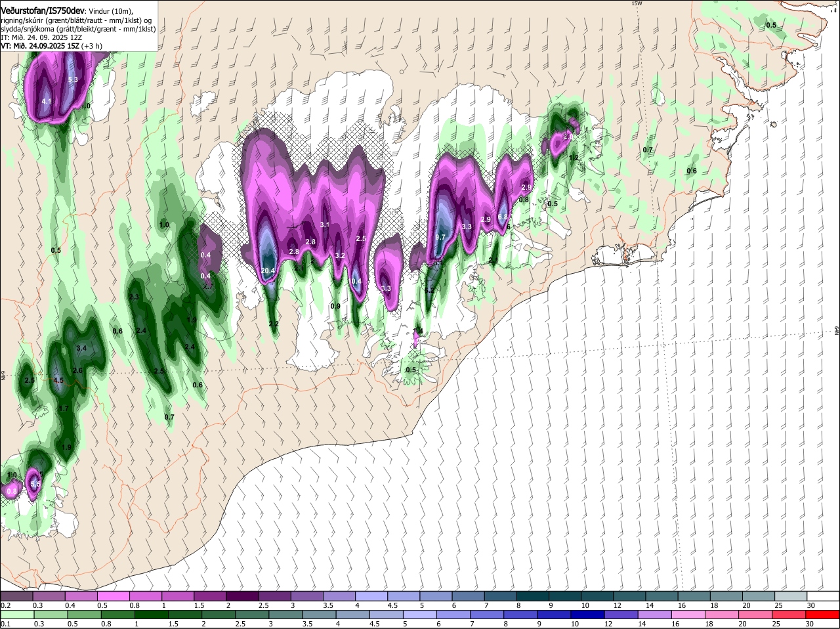Viewport: 840px width, 629px height.
Task: Pick the light grey 25 snow legend swatch
Action: (791, 596)
